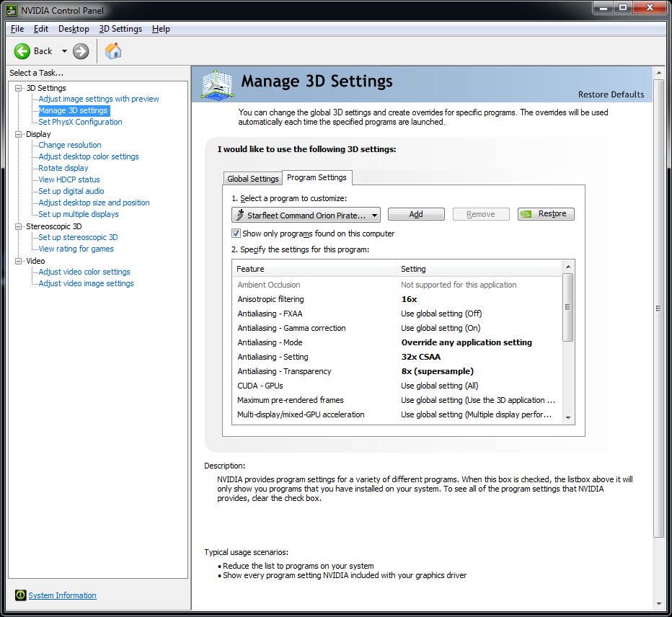This screenshot has height=617, width=672.
Task: Click the Home icon in the toolbar
Action: click(113, 51)
